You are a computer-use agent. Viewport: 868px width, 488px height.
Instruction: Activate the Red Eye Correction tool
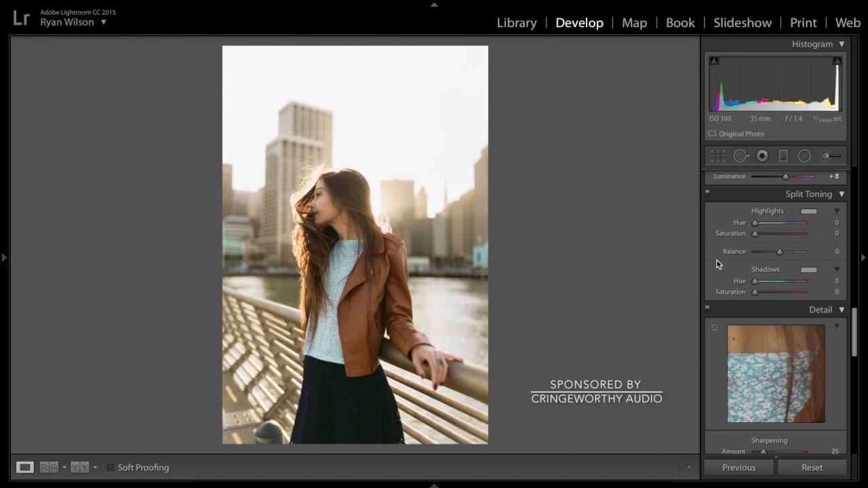[x=762, y=156]
